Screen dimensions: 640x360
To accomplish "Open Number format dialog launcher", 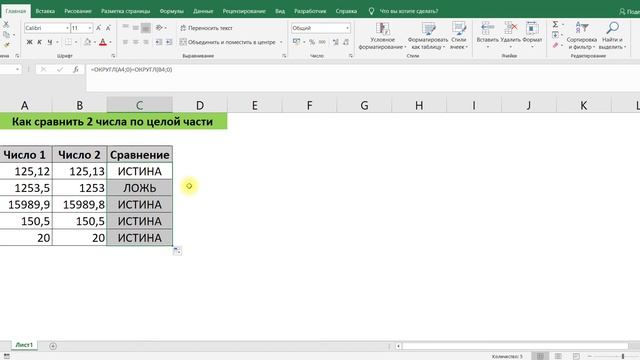I will click(x=351, y=56).
